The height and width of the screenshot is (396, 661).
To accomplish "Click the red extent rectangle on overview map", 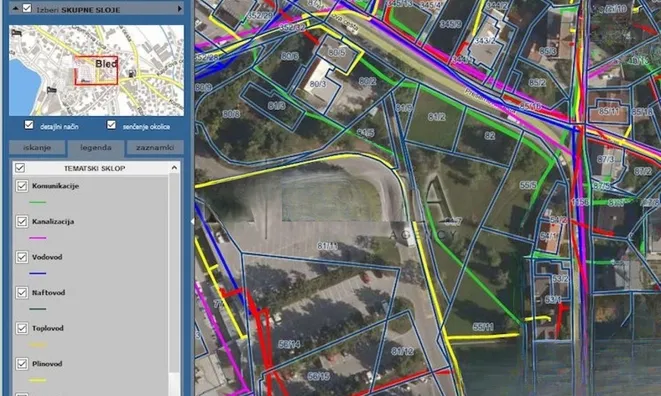I will tap(96, 70).
